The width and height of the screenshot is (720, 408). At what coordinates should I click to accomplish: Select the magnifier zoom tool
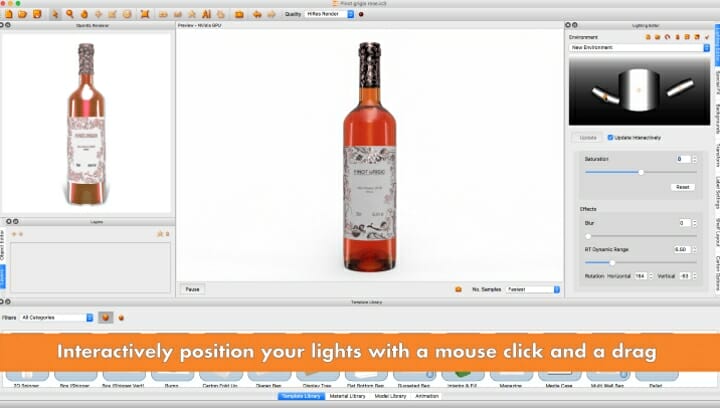point(70,14)
